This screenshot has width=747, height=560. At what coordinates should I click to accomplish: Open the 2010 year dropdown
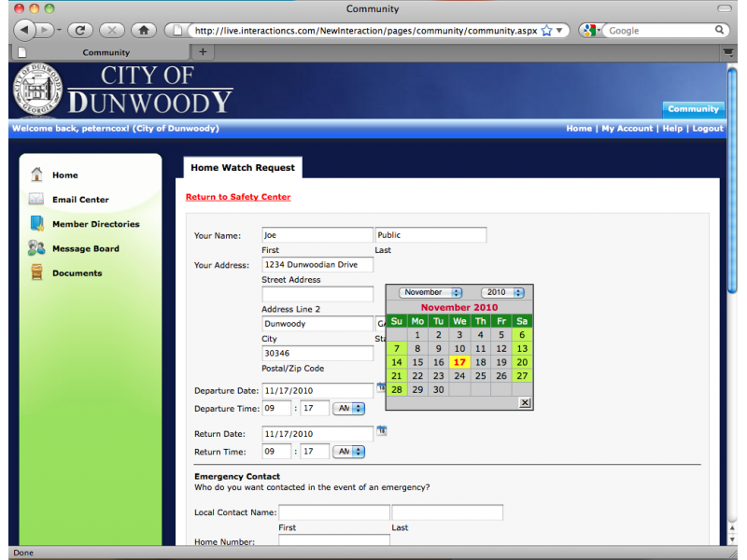501,291
